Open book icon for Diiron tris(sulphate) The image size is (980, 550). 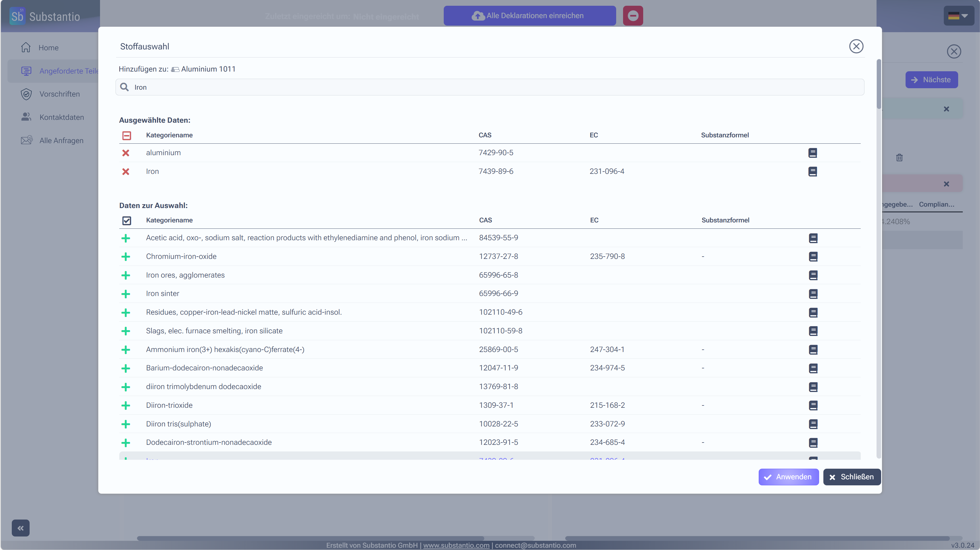pos(813,424)
